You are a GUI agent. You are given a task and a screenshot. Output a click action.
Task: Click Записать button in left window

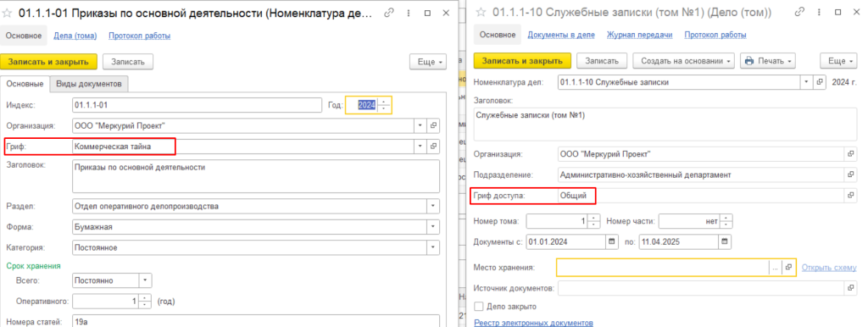click(128, 62)
